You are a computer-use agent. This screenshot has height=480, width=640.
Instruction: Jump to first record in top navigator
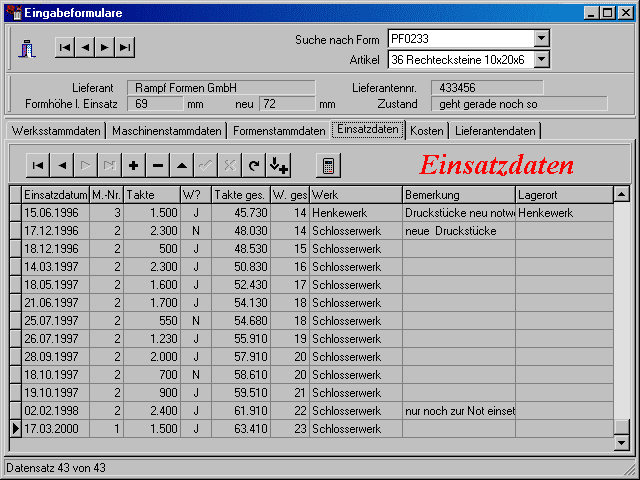coord(65,47)
